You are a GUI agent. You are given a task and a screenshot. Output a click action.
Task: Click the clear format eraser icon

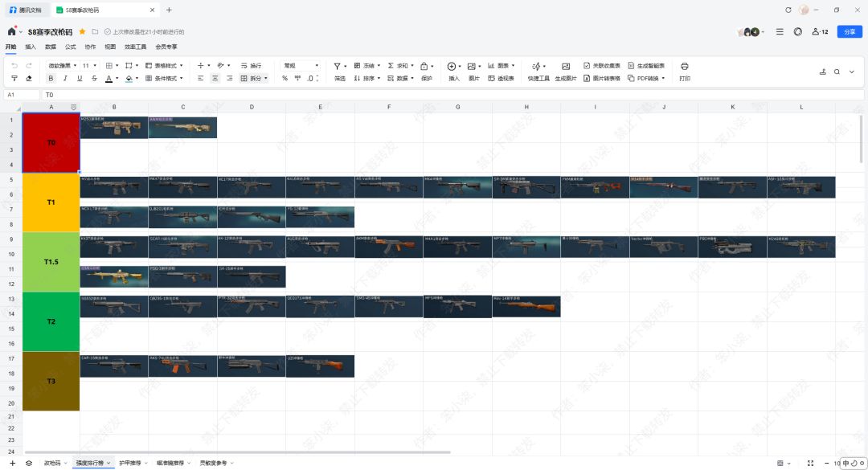pyautogui.click(x=29, y=78)
